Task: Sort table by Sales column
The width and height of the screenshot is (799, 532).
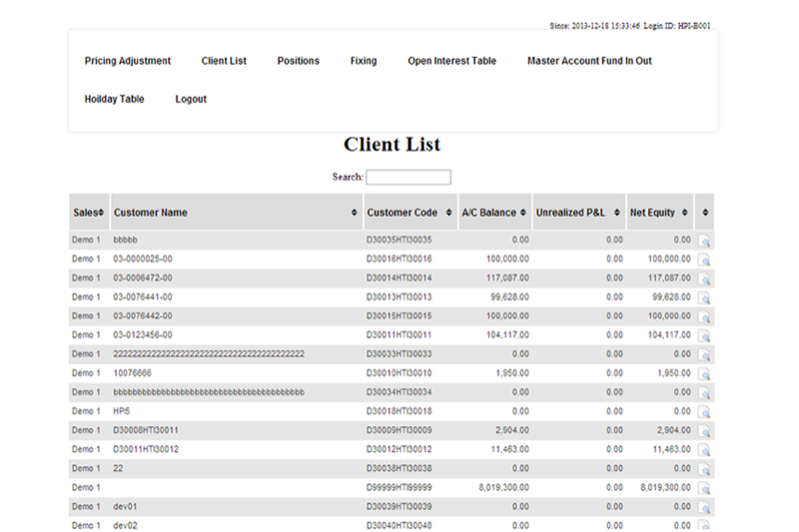Action: click(89, 213)
